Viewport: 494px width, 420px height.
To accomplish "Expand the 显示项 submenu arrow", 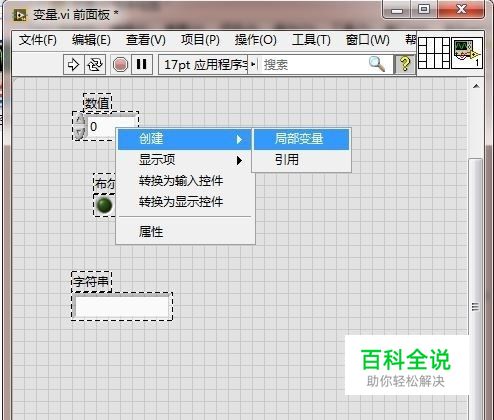I will pyautogui.click(x=239, y=160).
